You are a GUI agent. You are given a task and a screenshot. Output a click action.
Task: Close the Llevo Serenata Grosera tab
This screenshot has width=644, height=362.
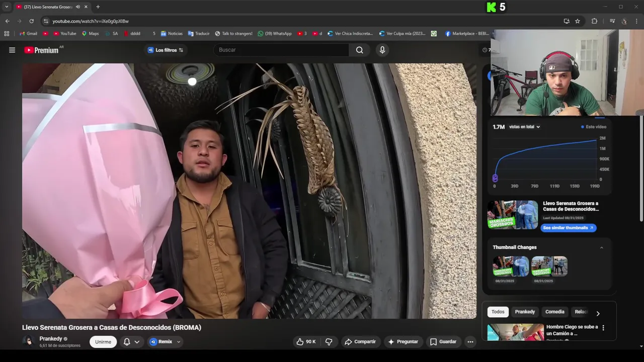(x=86, y=7)
